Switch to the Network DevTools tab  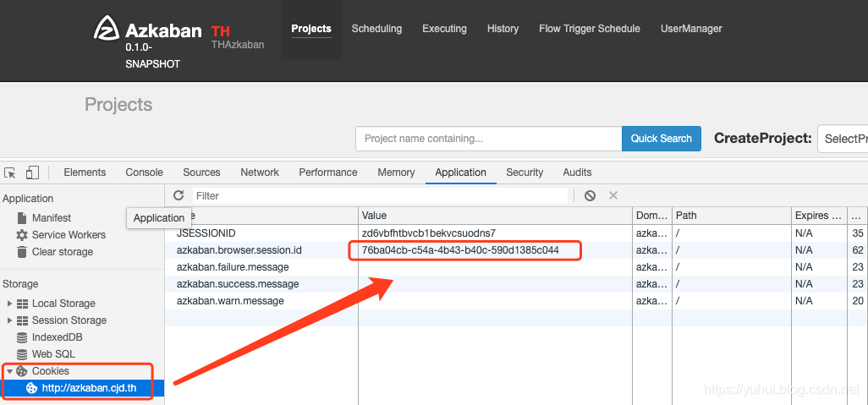coord(260,172)
